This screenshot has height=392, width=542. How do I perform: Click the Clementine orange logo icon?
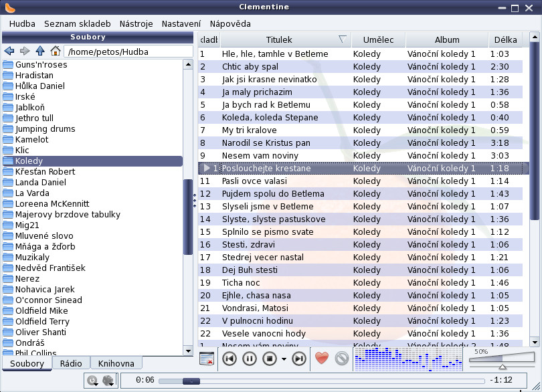(9, 7)
